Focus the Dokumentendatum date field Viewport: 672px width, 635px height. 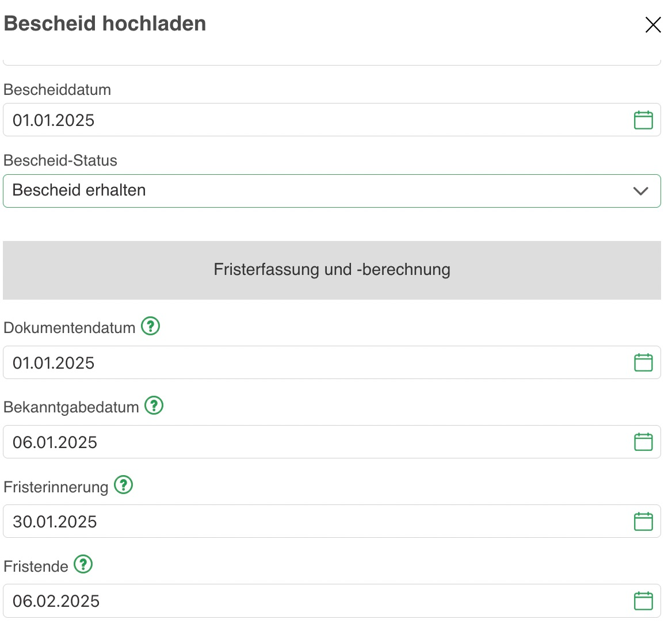click(x=332, y=362)
